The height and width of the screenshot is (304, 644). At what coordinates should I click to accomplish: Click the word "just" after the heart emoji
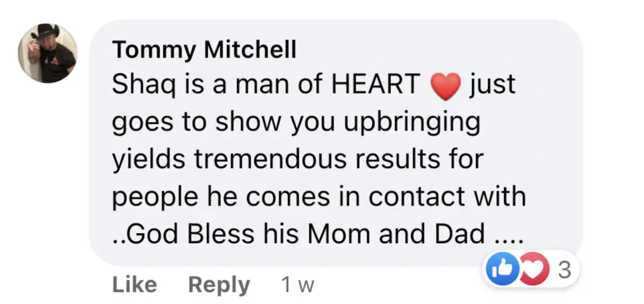coord(493,86)
